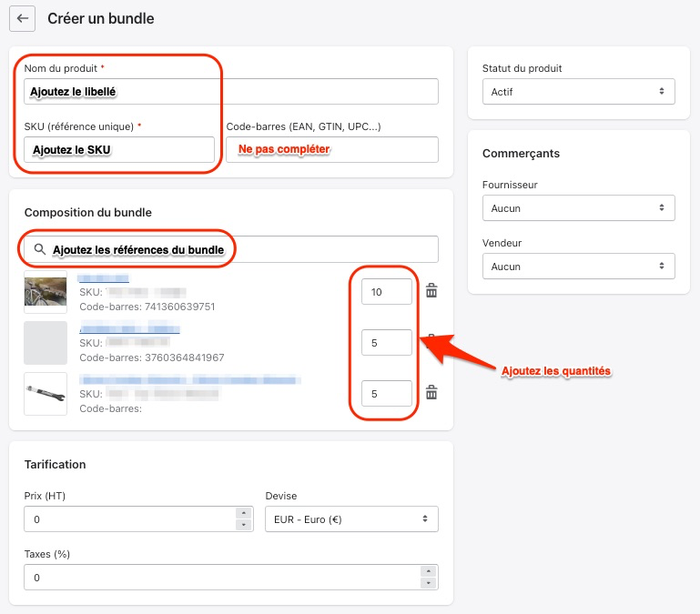Image resolution: width=700 pixels, height=614 pixels.
Task: Open the Fournisseur dropdown
Action: (x=578, y=208)
